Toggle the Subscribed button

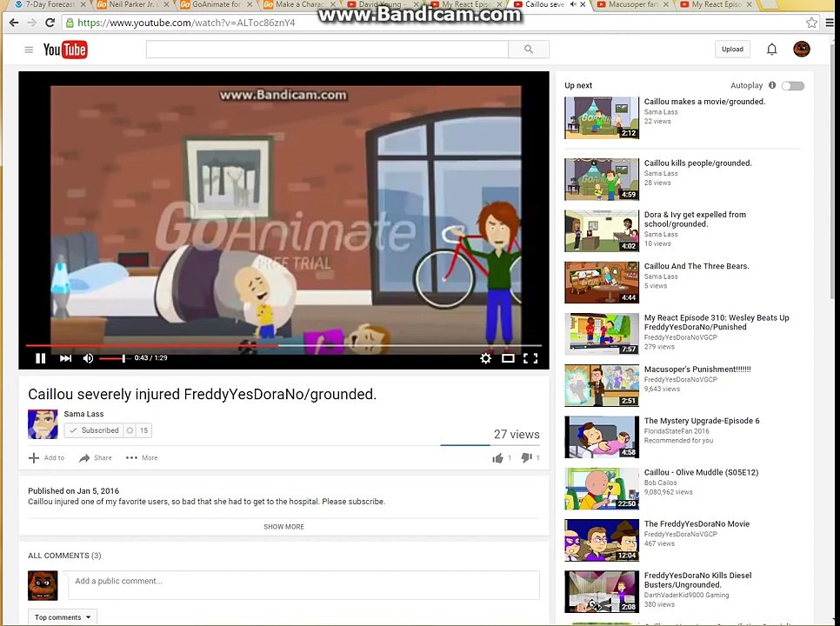[x=94, y=430]
